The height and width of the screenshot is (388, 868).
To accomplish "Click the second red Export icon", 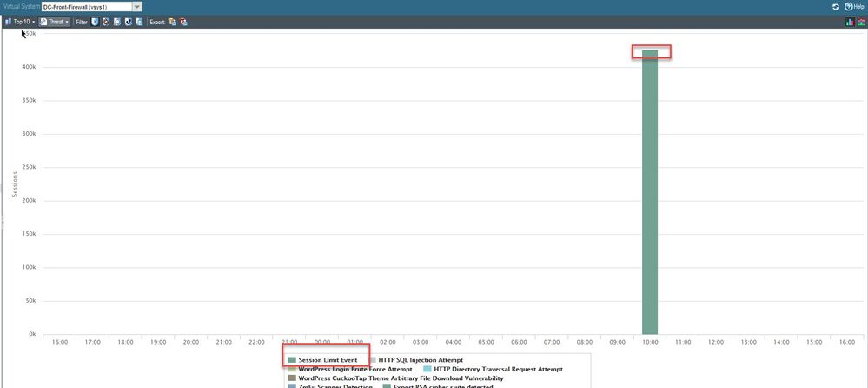I will [x=183, y=22].
